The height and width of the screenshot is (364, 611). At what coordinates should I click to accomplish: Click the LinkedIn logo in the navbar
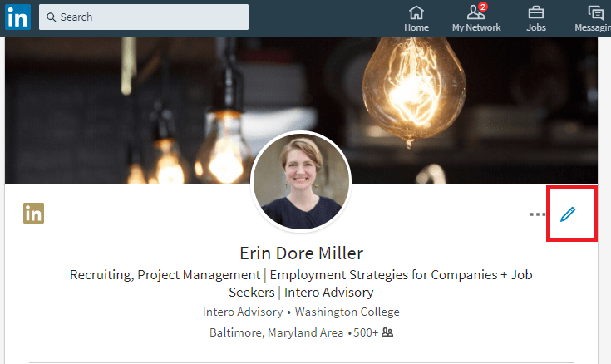(x=18, y=17)
